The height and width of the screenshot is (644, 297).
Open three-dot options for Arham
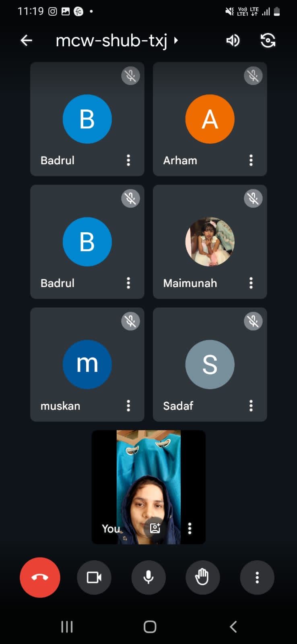pyautogui.click(x=251, y=160)
